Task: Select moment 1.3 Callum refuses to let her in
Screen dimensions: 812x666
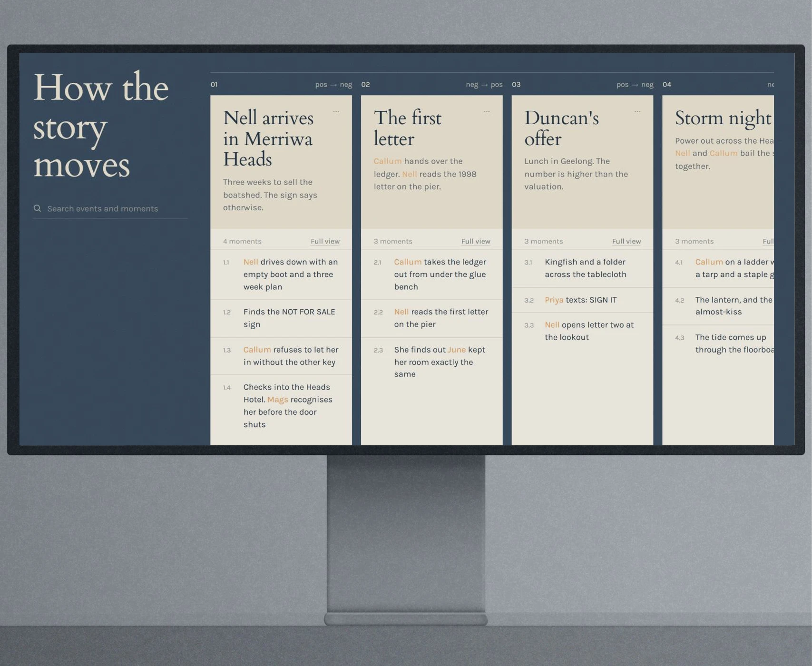Action: (x=281, y=356)
